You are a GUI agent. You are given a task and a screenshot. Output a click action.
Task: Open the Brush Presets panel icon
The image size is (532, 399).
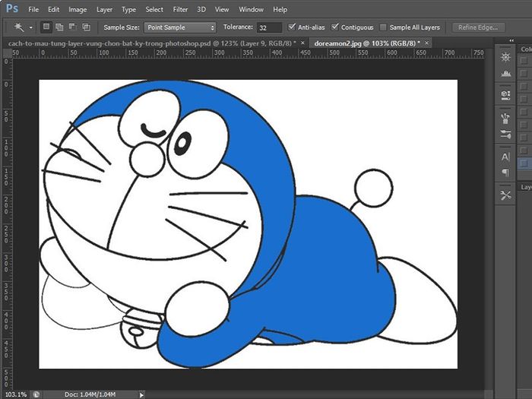(505, 134)
